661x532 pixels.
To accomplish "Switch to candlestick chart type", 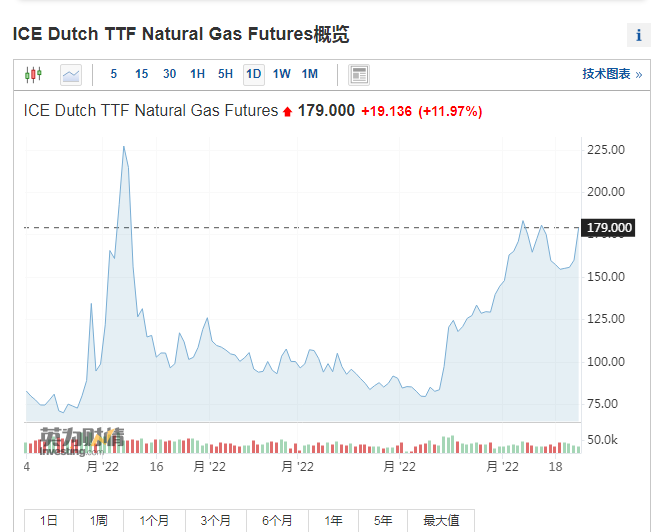I will coord(34,74).
